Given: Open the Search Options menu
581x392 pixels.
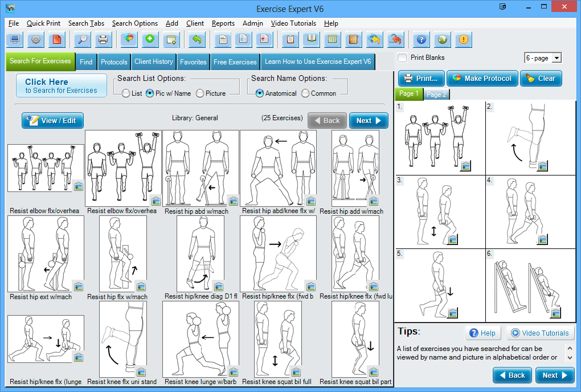Looking at the screenshot, I should click(135, 23).
